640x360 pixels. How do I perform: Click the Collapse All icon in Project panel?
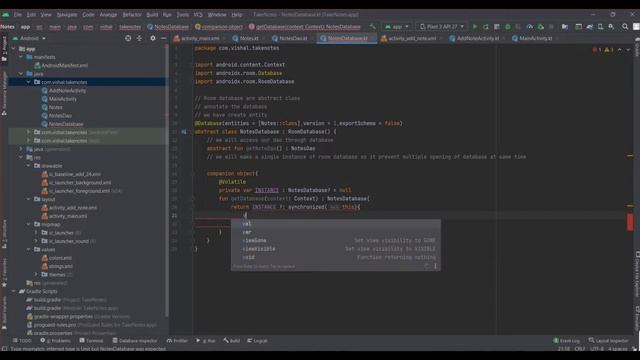click(139, 38)
